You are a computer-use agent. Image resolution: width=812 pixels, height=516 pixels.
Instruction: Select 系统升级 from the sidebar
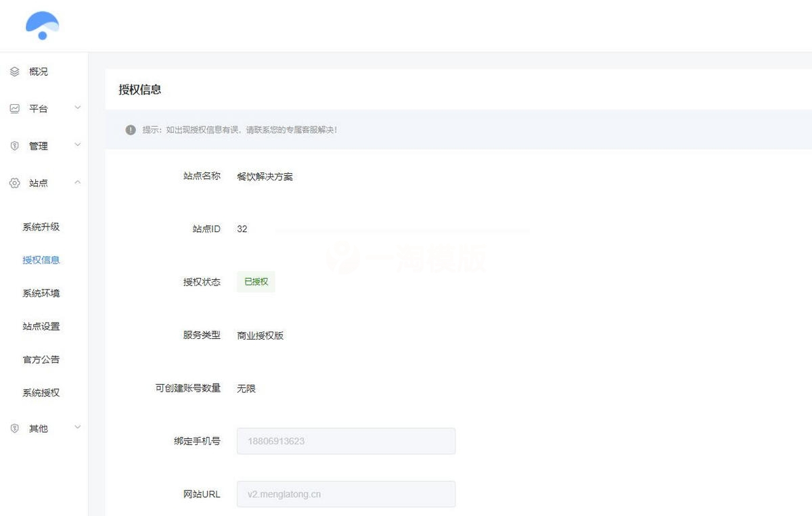[x=40, y=227]
